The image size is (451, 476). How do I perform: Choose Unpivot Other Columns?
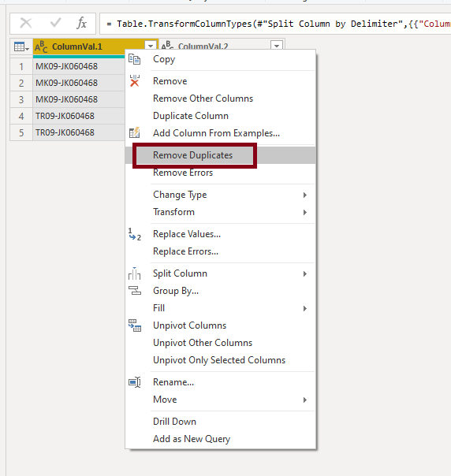pyautogui.click(x=221, y=343)
